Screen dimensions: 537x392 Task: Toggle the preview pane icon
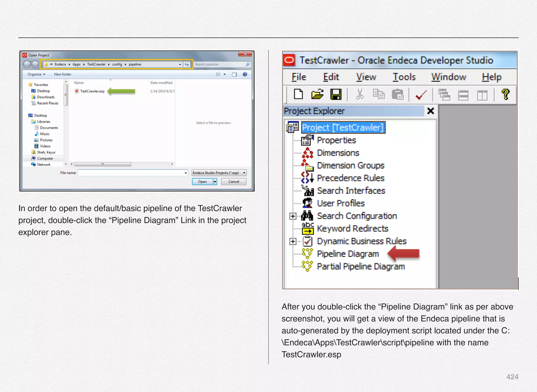coord(234,74)
